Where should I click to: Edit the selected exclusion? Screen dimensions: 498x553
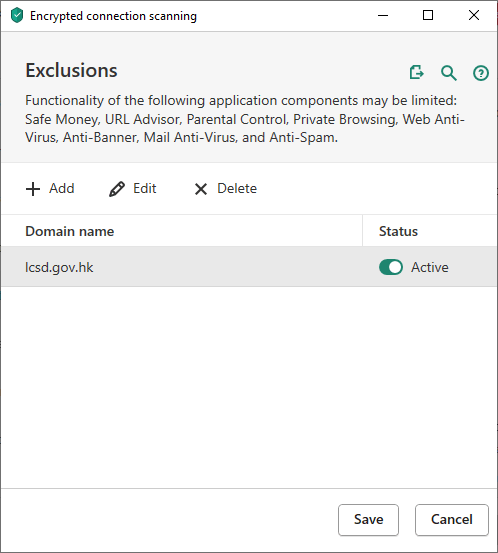[133, 189]
